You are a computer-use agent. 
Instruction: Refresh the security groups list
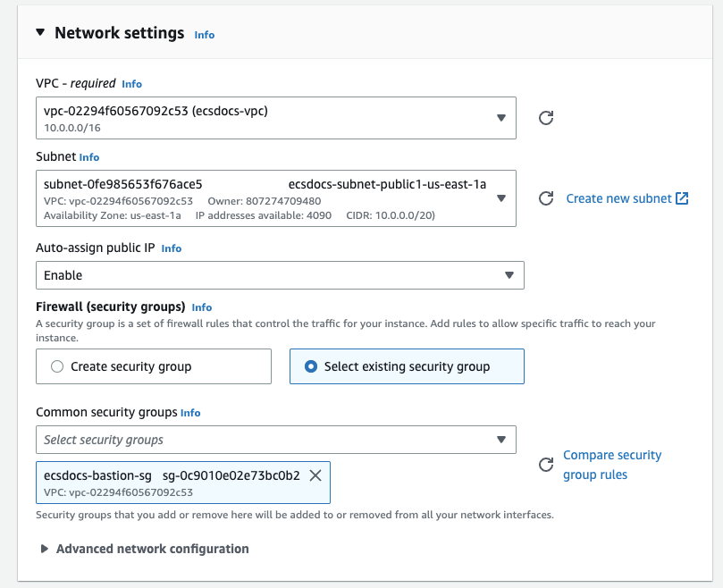click(547, 465)
